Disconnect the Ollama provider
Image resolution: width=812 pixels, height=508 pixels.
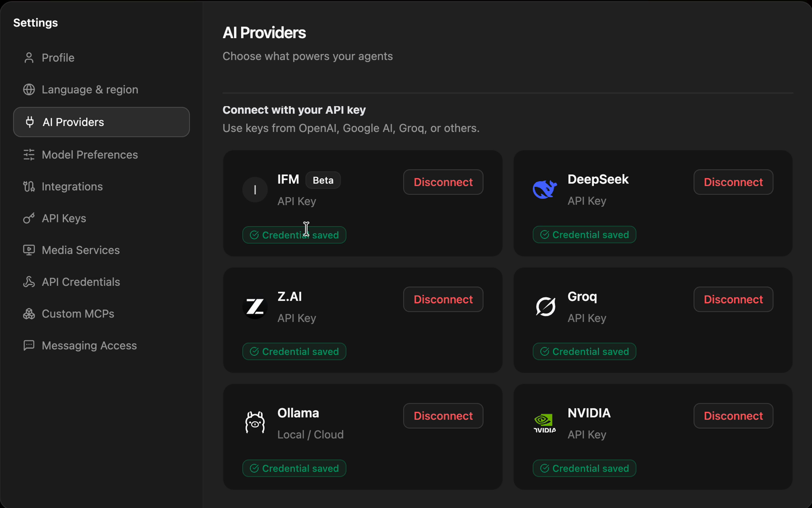coord(443,416)
